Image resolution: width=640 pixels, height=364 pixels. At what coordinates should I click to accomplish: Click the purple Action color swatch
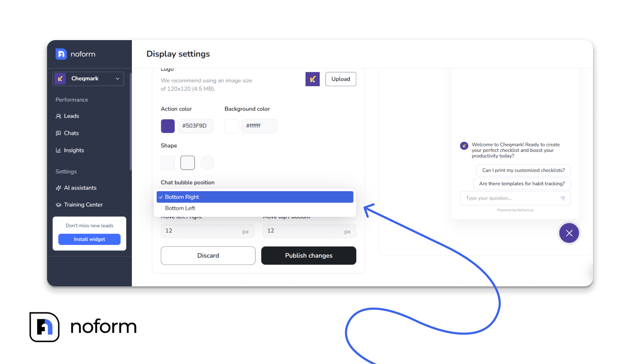tap(168, 126)
